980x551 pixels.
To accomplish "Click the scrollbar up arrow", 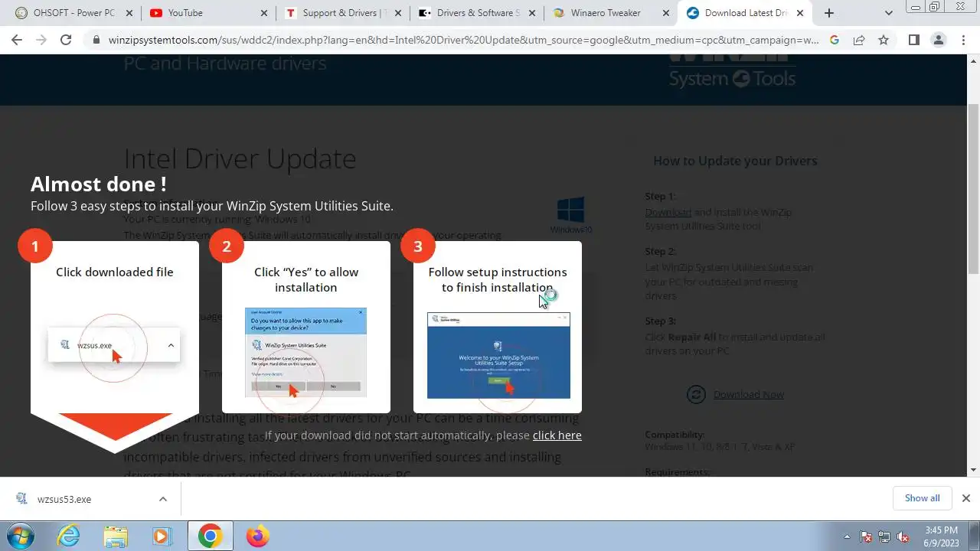I will 974,60.
